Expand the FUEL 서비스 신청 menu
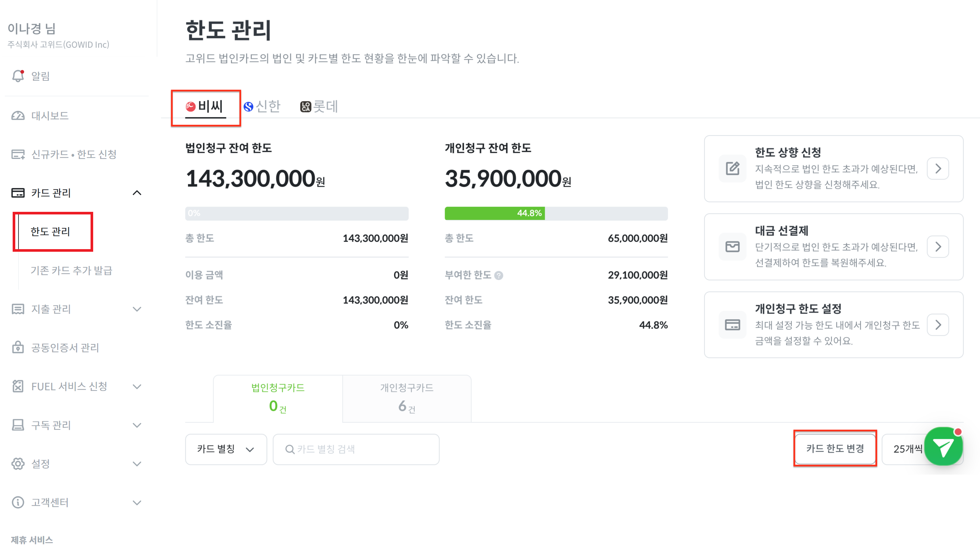Image resolution: width=980 pixels, height=545 pixels. [x=137, y=386]
